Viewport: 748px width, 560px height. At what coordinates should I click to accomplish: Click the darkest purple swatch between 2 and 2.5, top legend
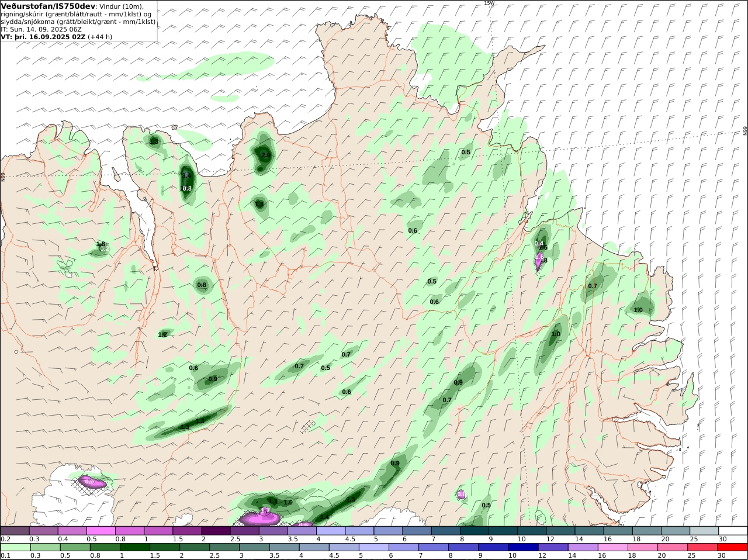pos(216,531)
